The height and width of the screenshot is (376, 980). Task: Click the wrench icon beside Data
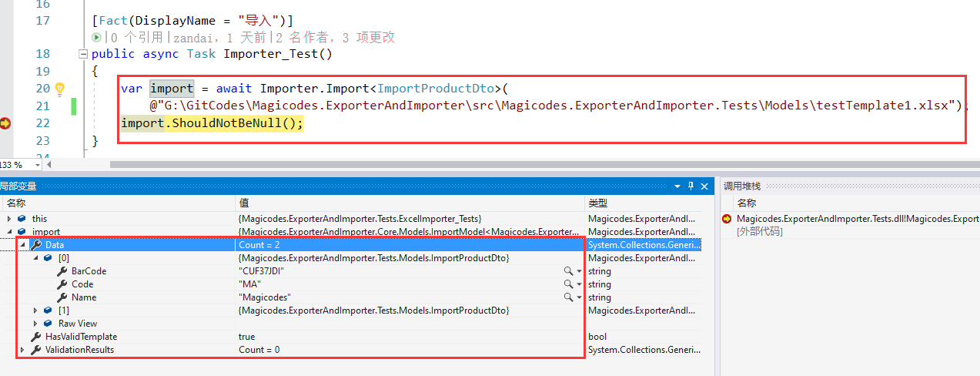click(x=35, y=245)
